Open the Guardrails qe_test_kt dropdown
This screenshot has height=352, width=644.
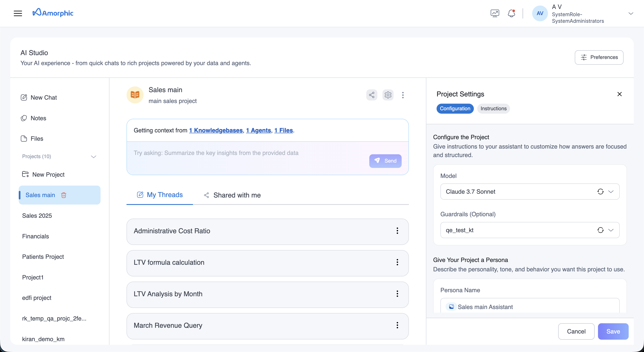click(x=611, y=230)
